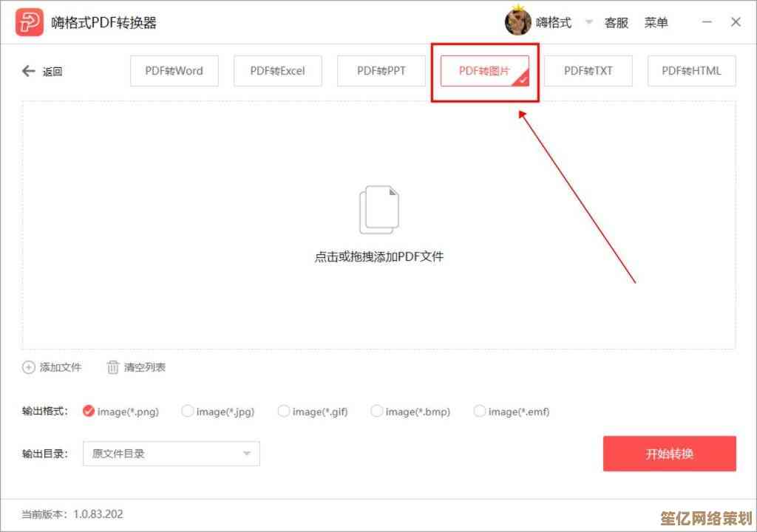Switch to PDF转Excel tab
Image resolution: width=757 pixels, height=532 pixels.
point(277,71)
